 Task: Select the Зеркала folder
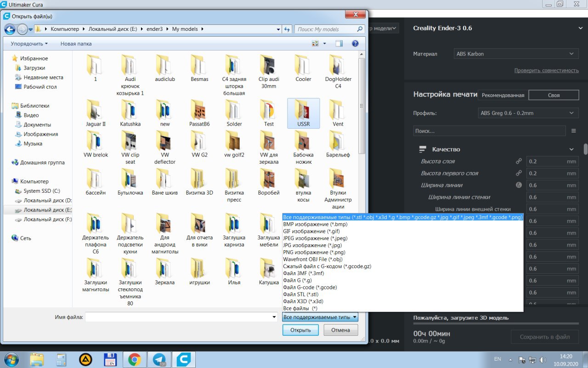165,271
